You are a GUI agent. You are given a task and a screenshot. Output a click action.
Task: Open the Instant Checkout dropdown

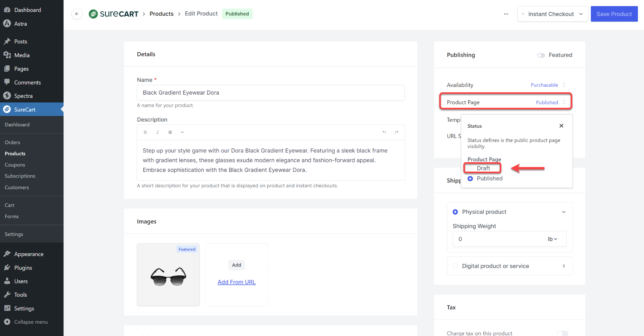tap(552, 14)
